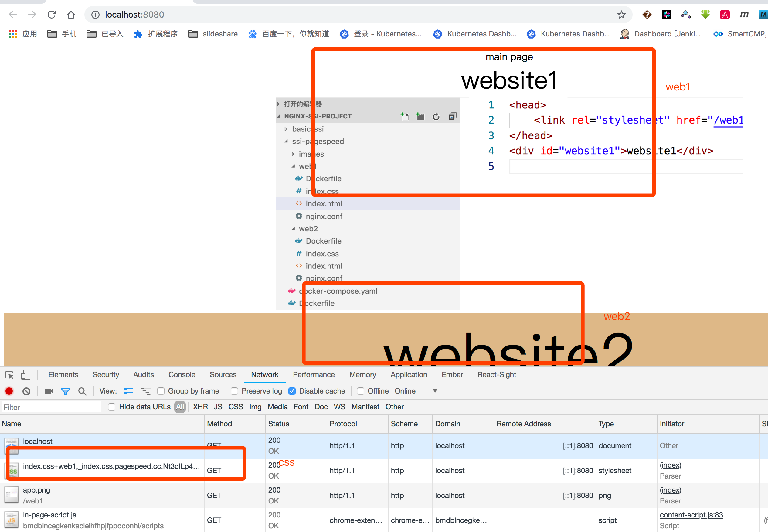Open content-script.js:83 initiator link
Image resolution: width=768 pixels, height=532 pixels.
point(692,515)
